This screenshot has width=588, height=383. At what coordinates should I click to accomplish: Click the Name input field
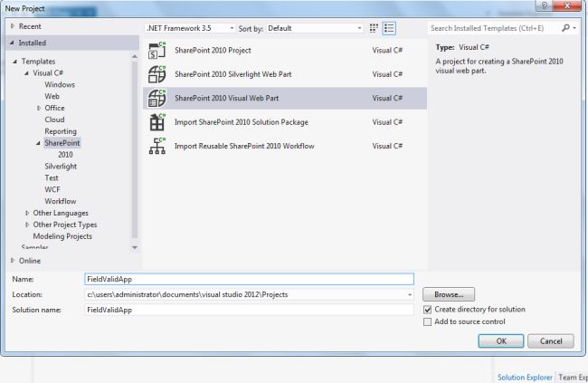click(x=250, y=279)
